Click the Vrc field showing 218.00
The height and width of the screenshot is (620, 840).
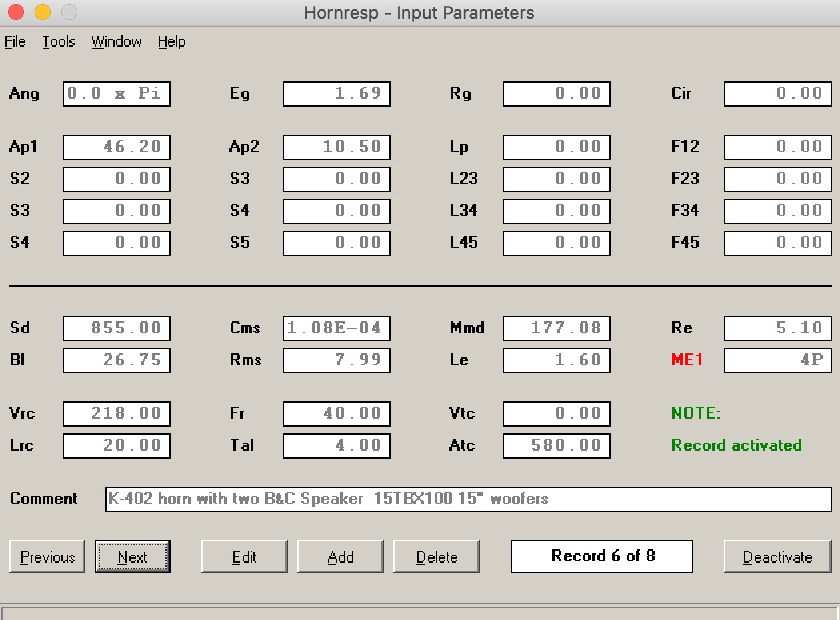117,414
